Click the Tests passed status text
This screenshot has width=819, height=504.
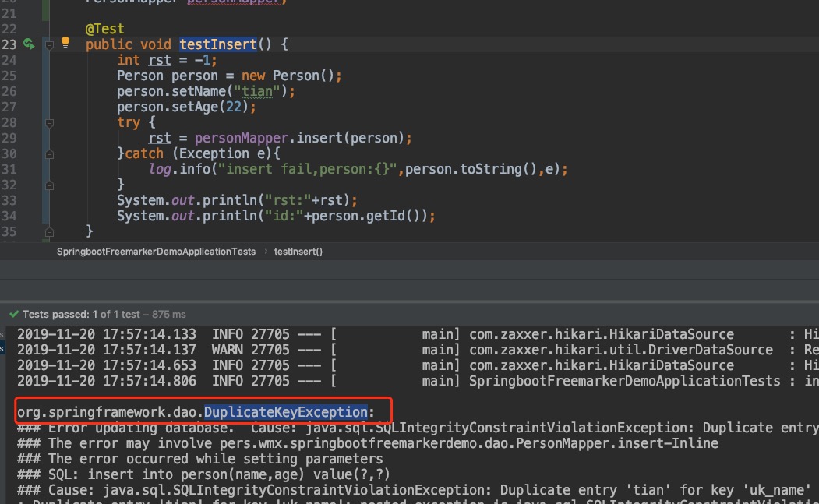(55, 314)
